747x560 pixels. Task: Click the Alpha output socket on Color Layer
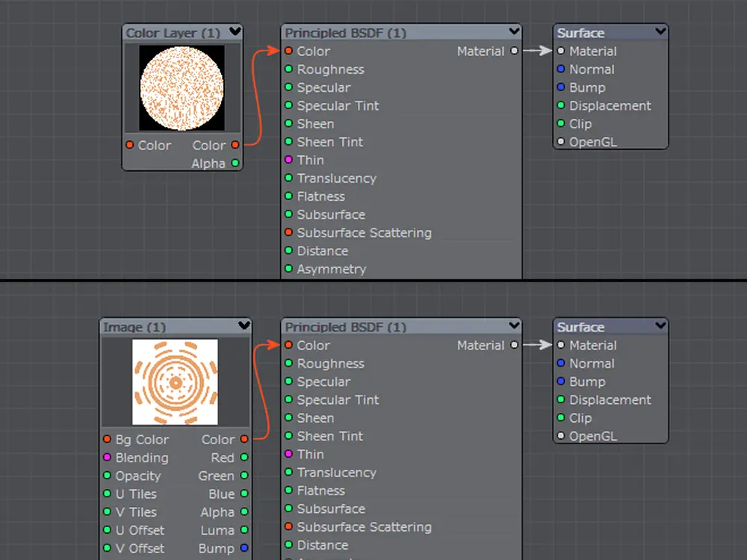coord(235,164)
